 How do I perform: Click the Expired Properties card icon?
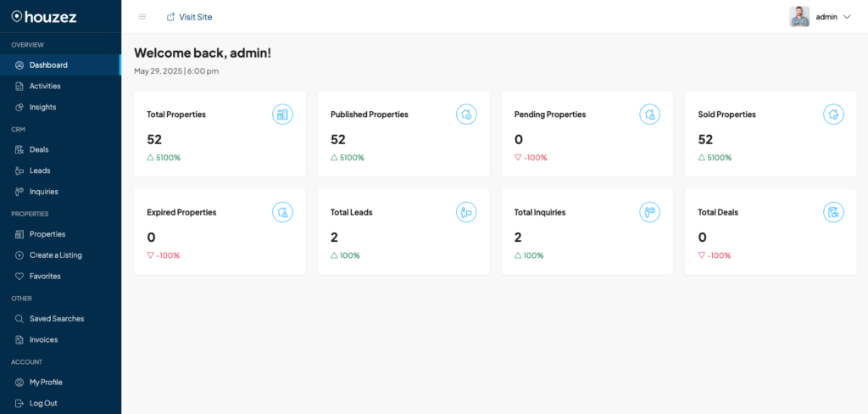click(x=282, y=212)
